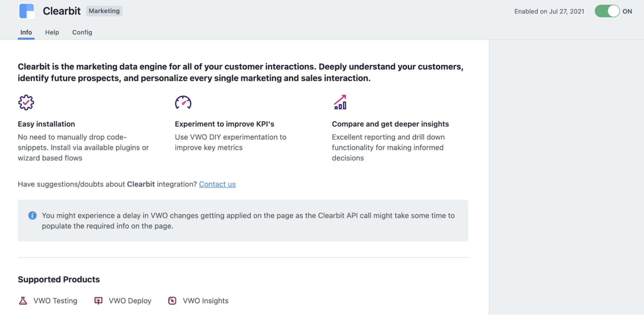Screen dimensions: 644x315
Task: Click the Easy installation gear-check icon
Action: (x=26, y=102)
